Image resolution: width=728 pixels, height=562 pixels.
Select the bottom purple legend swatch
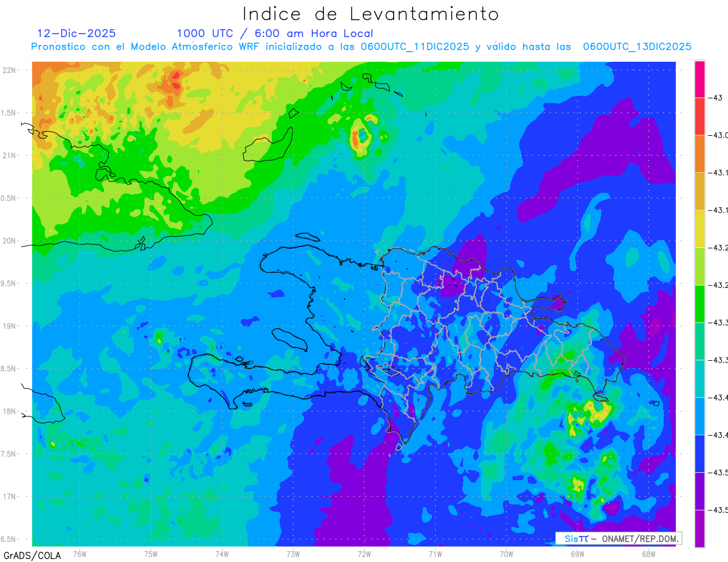point(699,528)
